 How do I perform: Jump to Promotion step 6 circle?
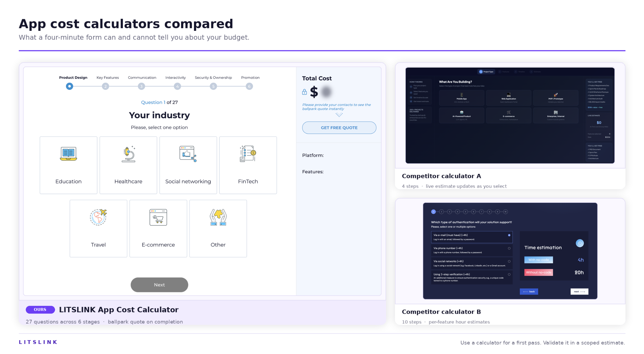click(x=249, y=86)
